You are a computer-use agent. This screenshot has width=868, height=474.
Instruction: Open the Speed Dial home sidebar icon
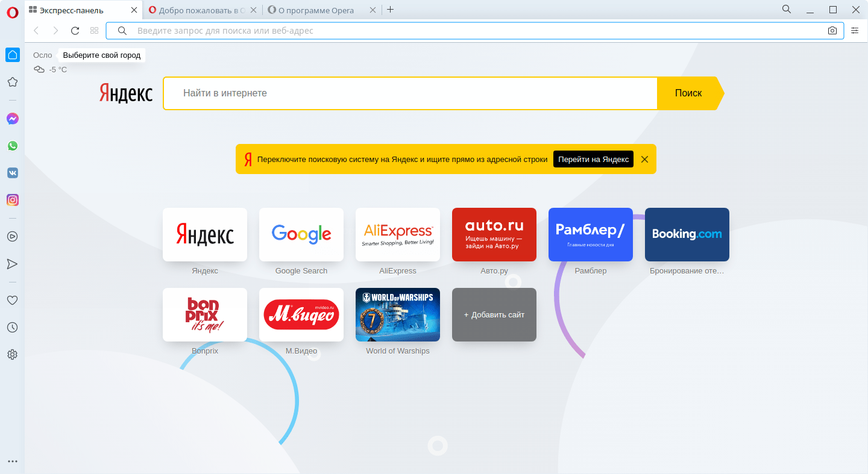click(12, 55)
